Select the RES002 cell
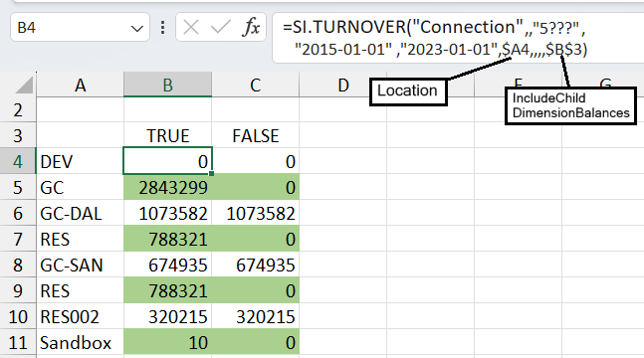Viewport: 644px width, 358px height. click(x=80, y=316)
